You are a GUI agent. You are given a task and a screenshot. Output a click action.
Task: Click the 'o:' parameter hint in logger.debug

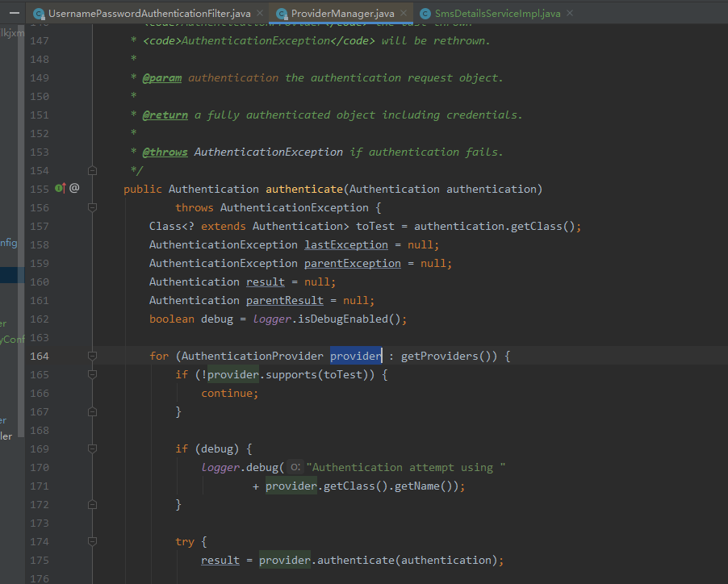[x=295, y=468]
